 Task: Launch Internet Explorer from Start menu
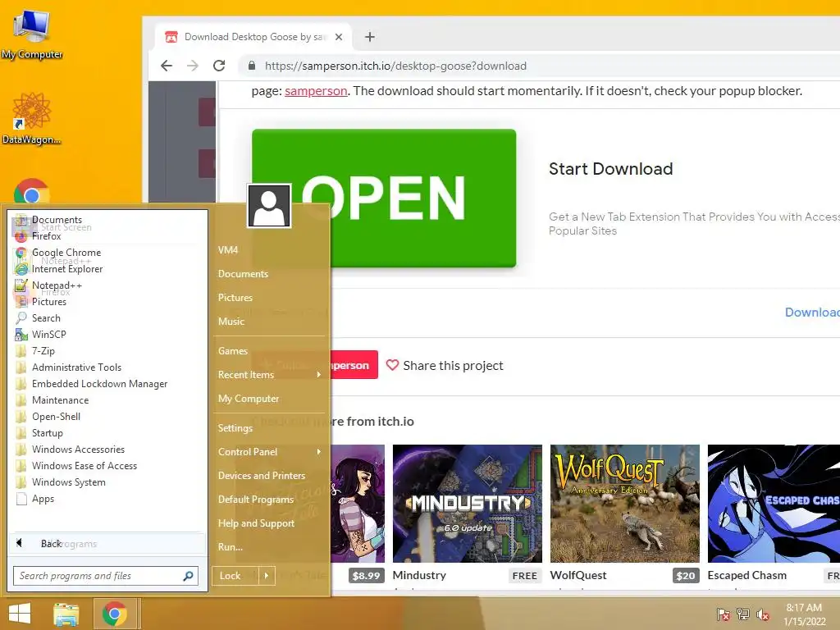point(67,269)
